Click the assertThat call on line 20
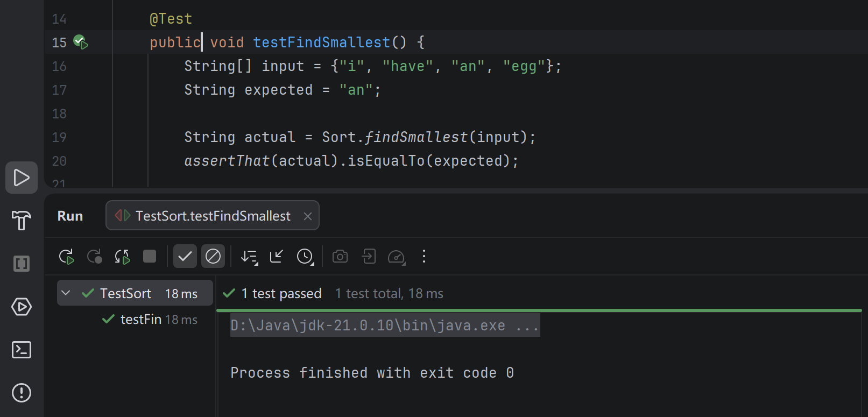 227,161
